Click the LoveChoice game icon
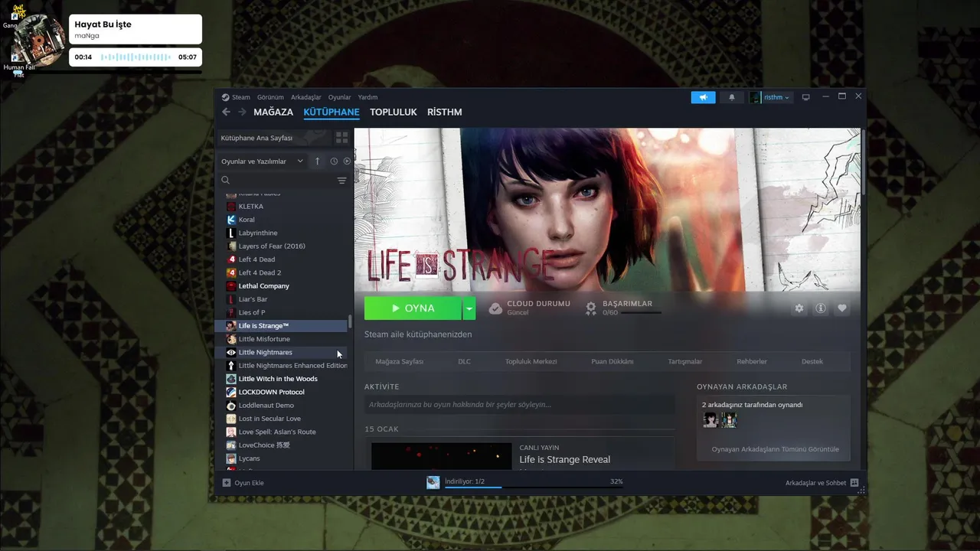The width and height of the screenshot is (980, 551). [x=231, y=445]
